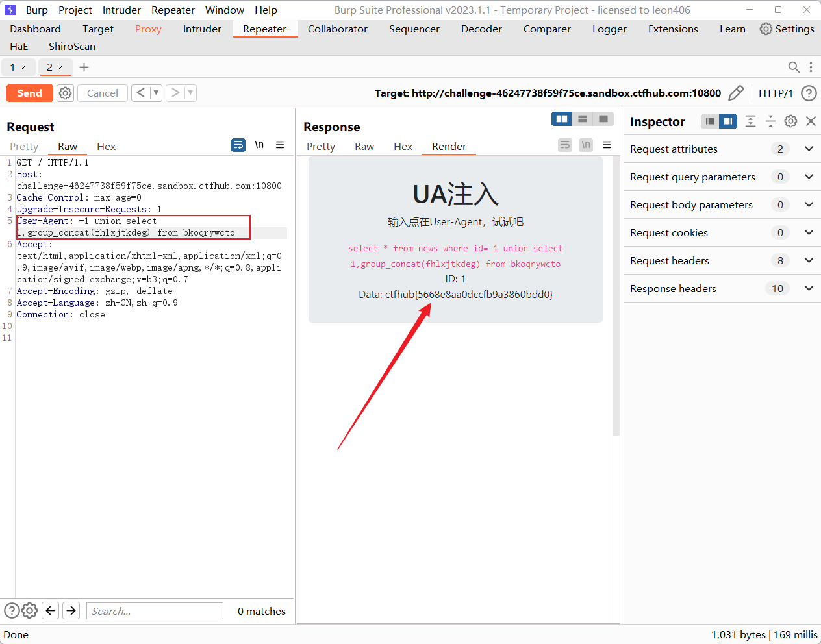Screen dimensions: 821x644
Task: Select top-bottom layout view
Action: click(x=583, y=119)
